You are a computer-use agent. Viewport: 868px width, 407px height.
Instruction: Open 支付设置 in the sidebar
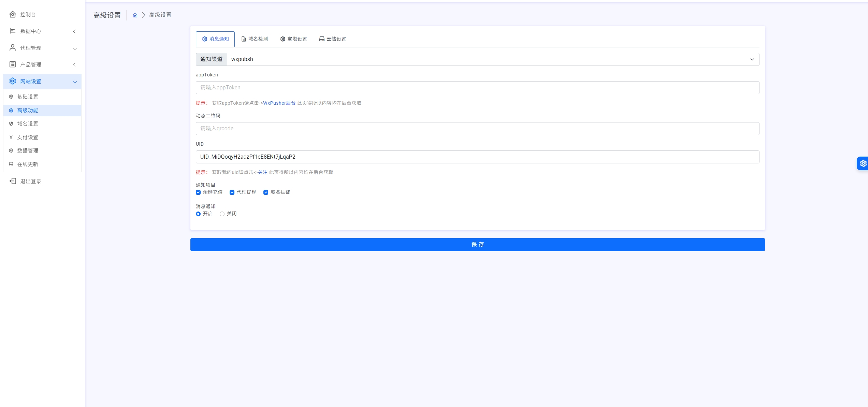point(28,137)
